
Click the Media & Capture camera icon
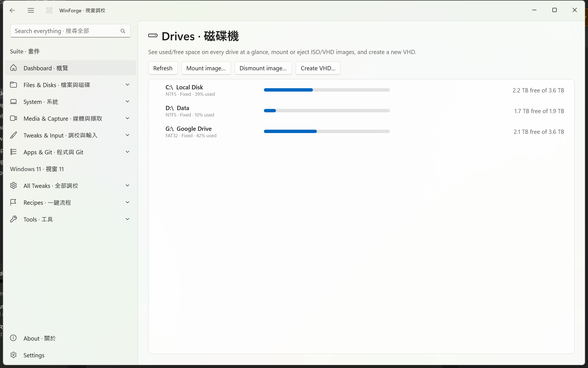tap(13, 118)
